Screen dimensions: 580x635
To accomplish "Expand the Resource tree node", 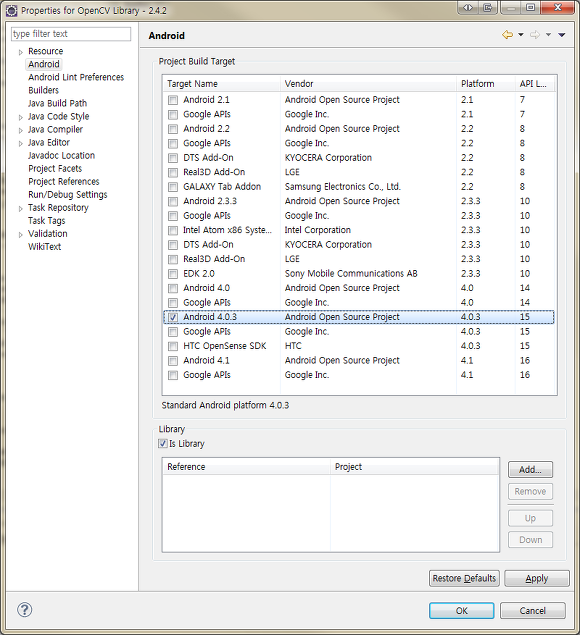I will 21,52.
